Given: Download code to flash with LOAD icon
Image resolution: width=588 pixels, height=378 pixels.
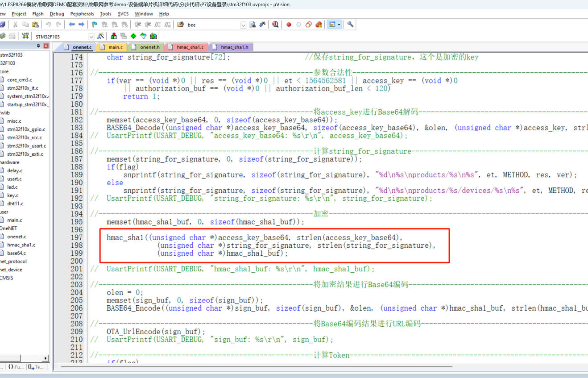Looking at the screenshot, I should (x=25, y=36).
